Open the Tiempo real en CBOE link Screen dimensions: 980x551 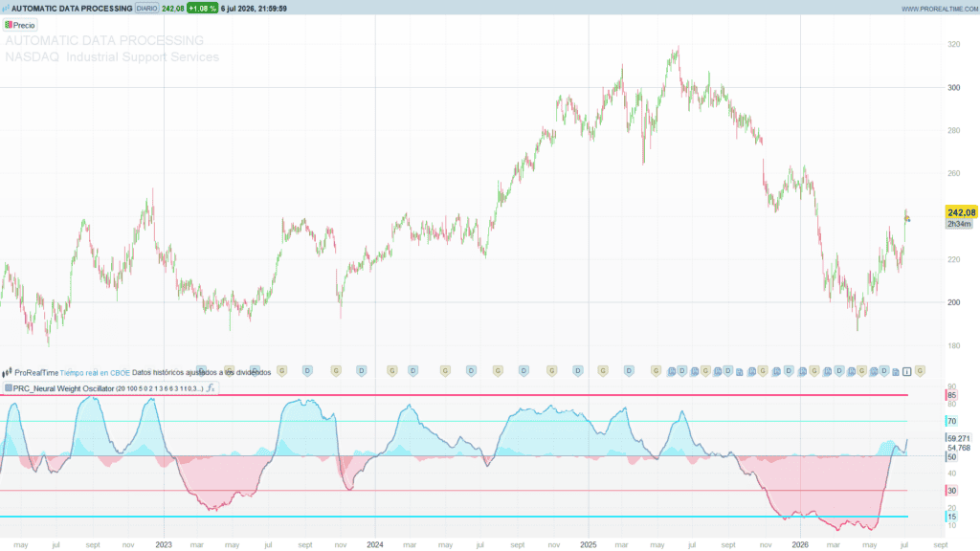tap(95, 373)
